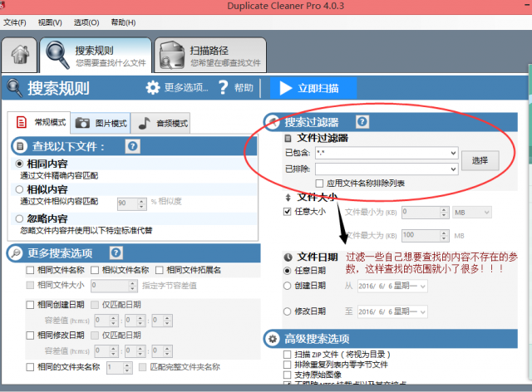Screen dimensions: 532x392
Task: Toggle 任意大小 checkbox
Action: 287,212
